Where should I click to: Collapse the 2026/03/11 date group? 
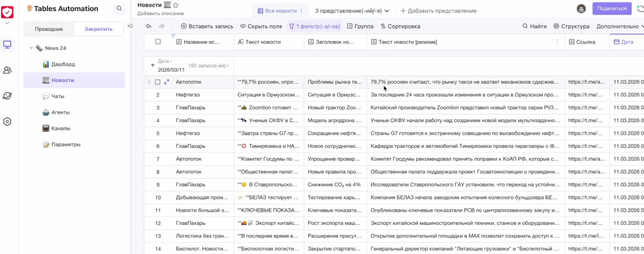click(x=153, y=66)
